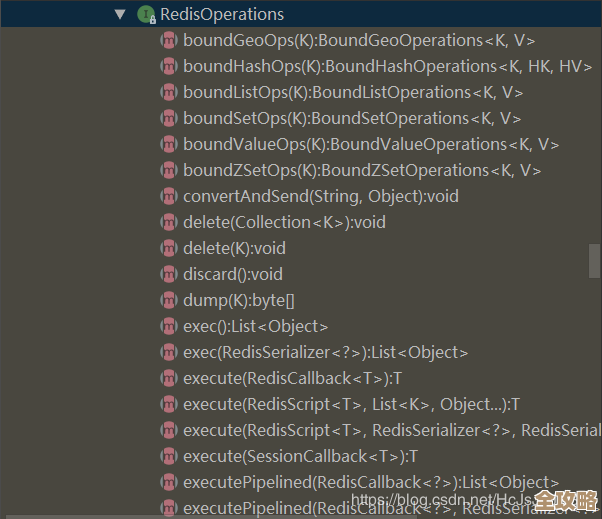The image size is (602, 519).
Task: Collapse the RedisOperations tree node
Action: pos(120,15)
